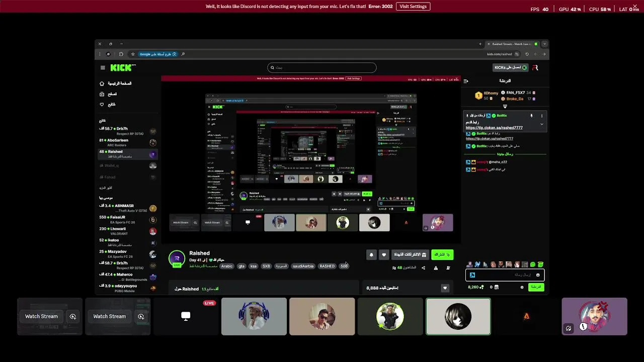Viewport: 644px width, 362px height.
Task: Report the stream with the warning icon
Action: (x=436, y=268)
